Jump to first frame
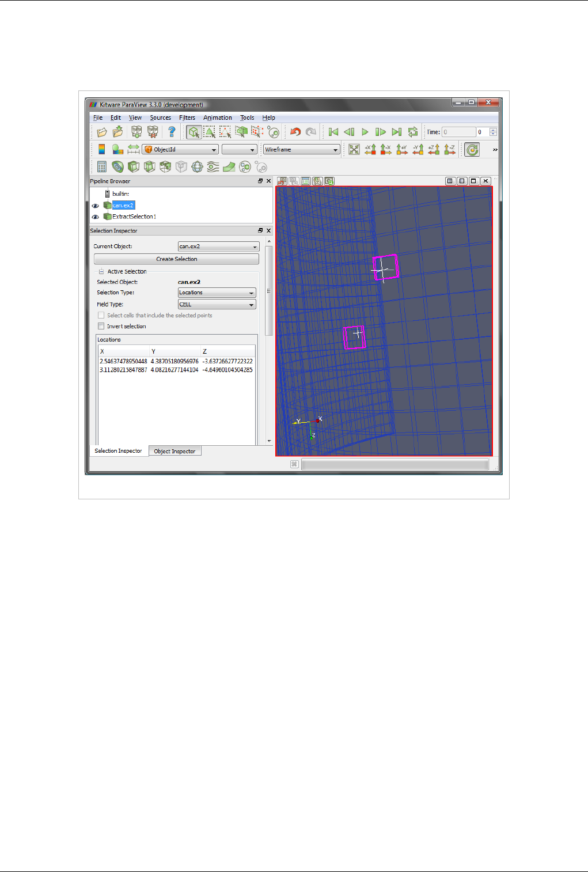The image size is (588, 872). point(333,132)
